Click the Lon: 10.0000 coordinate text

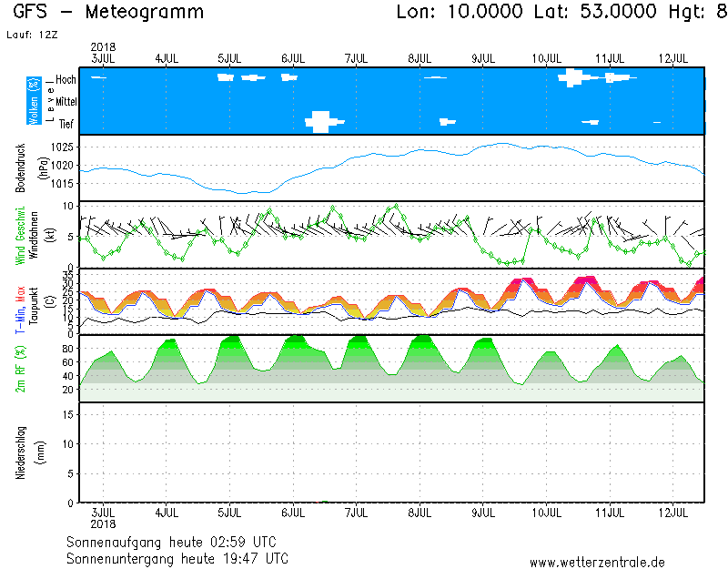(460, 13)
